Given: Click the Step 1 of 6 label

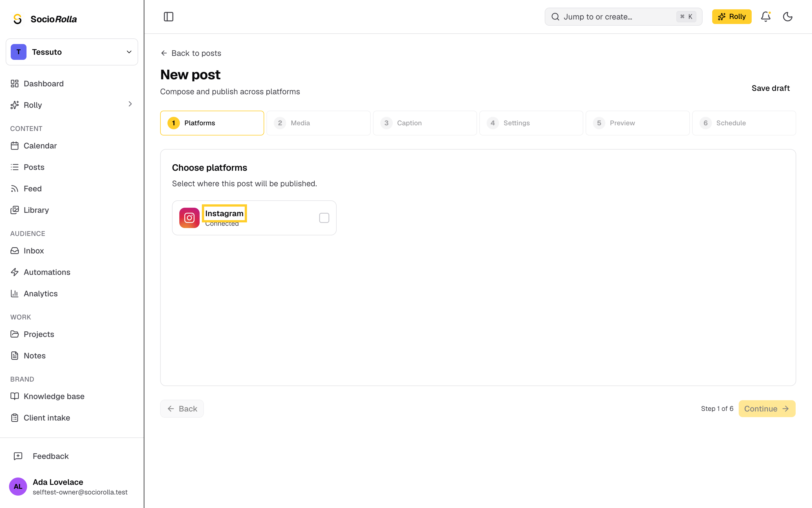Looking at the screenshot, I should coord(717,409).
